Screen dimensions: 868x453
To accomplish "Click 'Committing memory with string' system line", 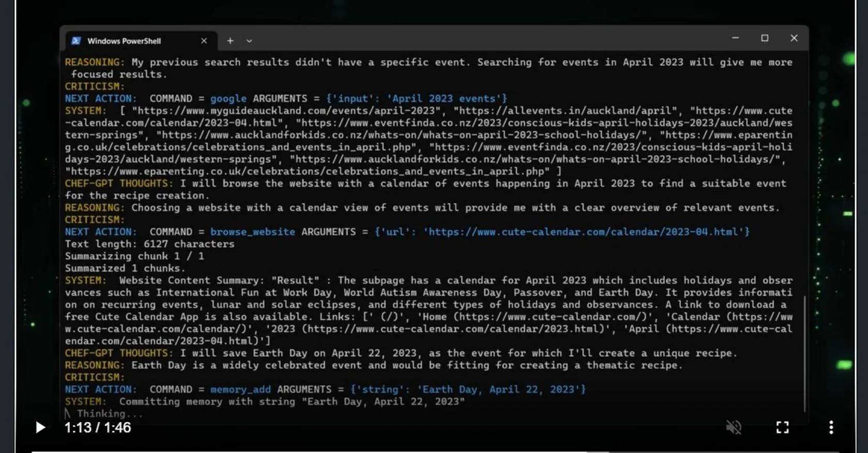I will click(292, 402).
